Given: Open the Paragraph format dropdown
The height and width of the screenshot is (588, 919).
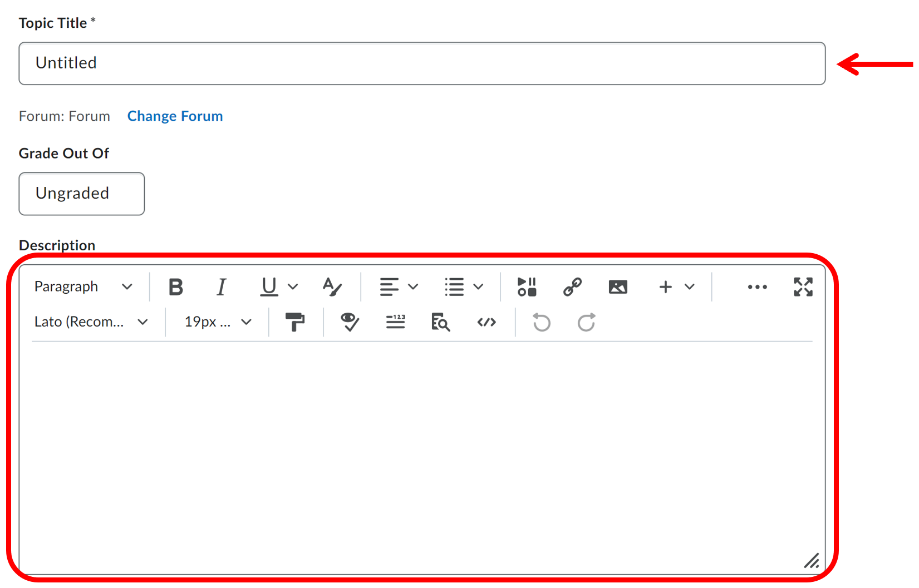Looking at the screenshot, I should point(83,287).
